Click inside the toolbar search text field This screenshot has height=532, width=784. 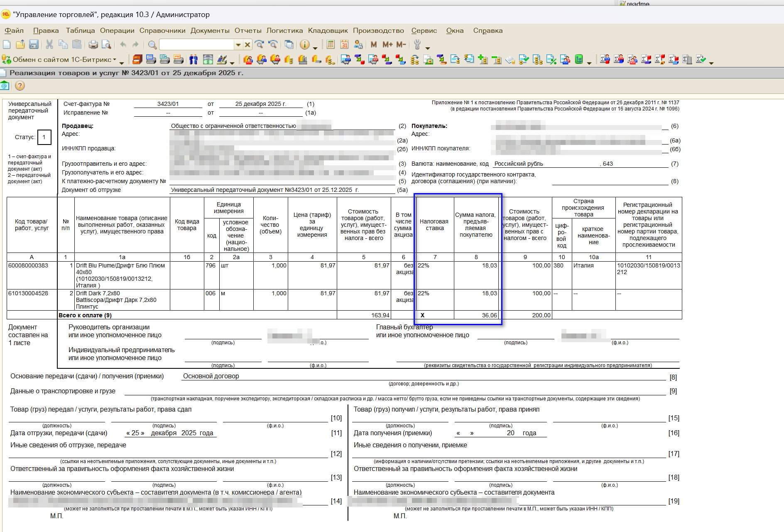pyautogui.click(x=196, y=44)
